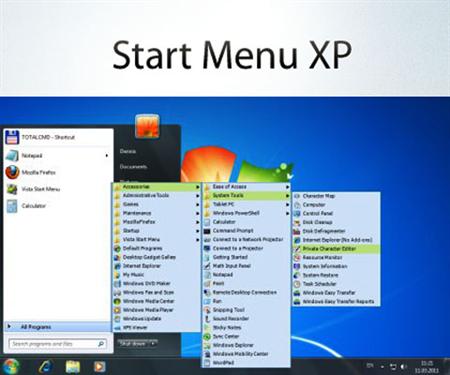The width and height of the screenshot is (450, 375).
Task: Click the Shut down button
Action: (132, 343)
